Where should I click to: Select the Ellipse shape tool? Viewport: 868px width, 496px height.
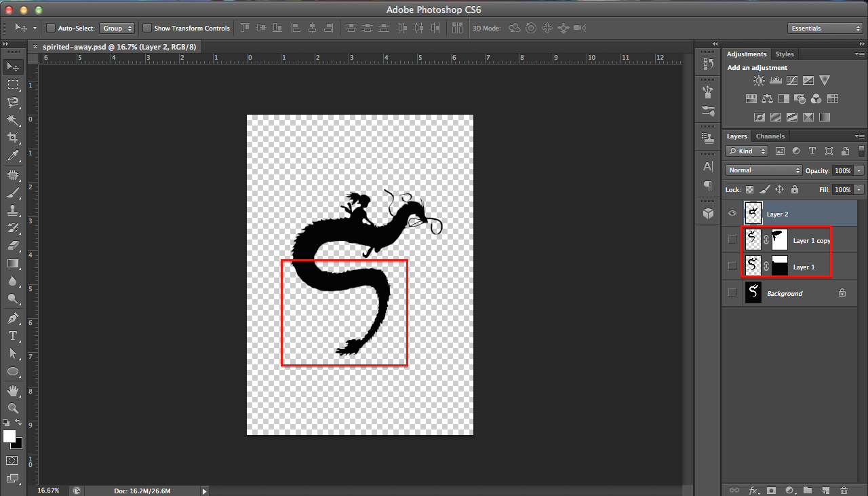click(x=13, y=372)
